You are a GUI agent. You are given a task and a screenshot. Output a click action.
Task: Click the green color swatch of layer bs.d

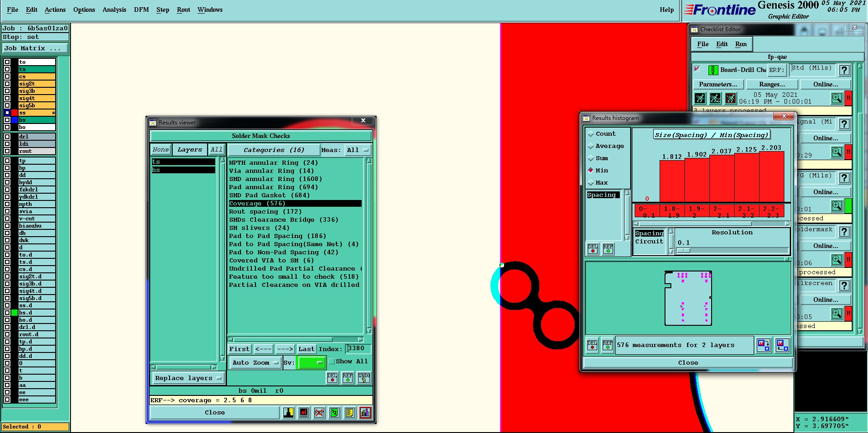click(14, 313)
